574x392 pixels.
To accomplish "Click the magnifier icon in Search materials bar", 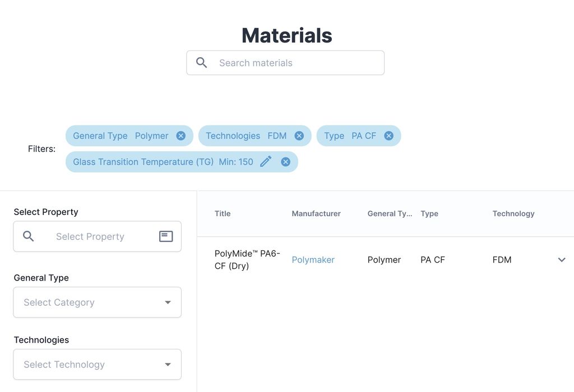I will 202,63.
